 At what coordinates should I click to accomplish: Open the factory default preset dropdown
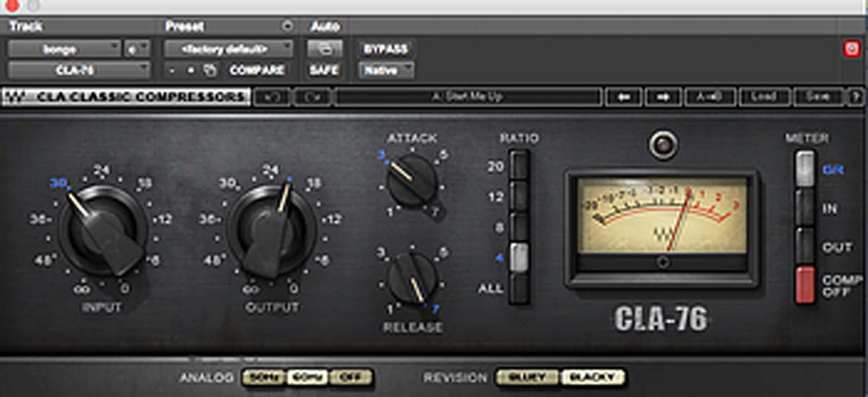[x=228, y=49]
